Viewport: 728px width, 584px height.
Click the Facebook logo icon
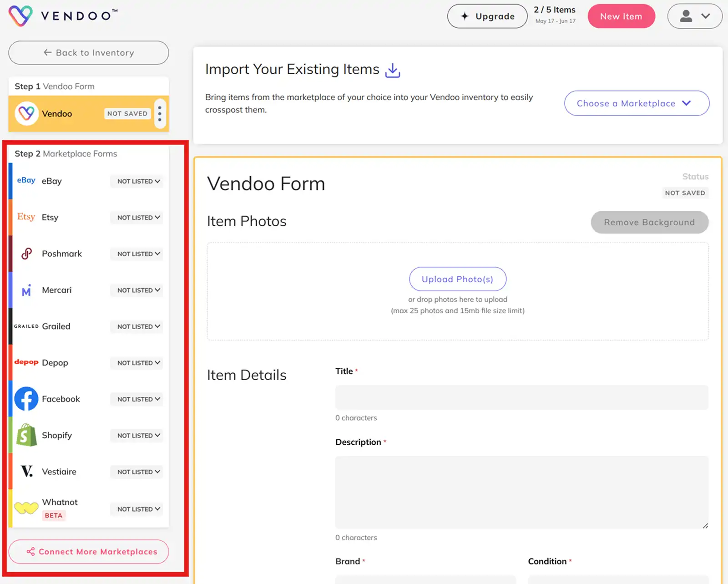coord(26,399)
